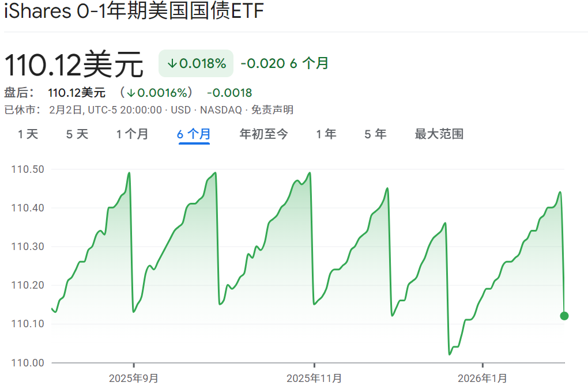Switch to the 1年 chart range

point(326,134)
